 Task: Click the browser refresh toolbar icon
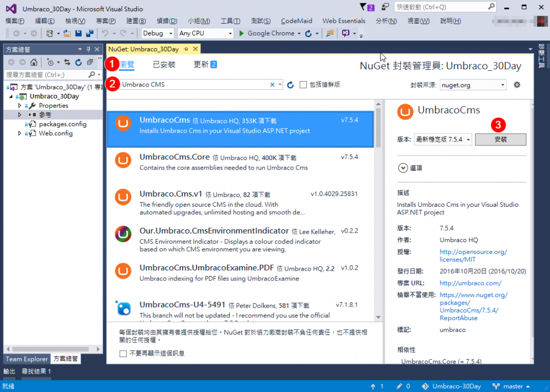[x=308, y=33]
